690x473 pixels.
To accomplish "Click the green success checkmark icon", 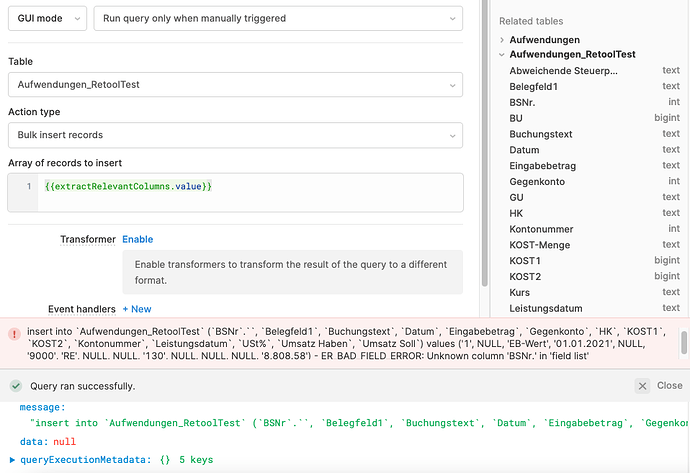I will [16, 386].
